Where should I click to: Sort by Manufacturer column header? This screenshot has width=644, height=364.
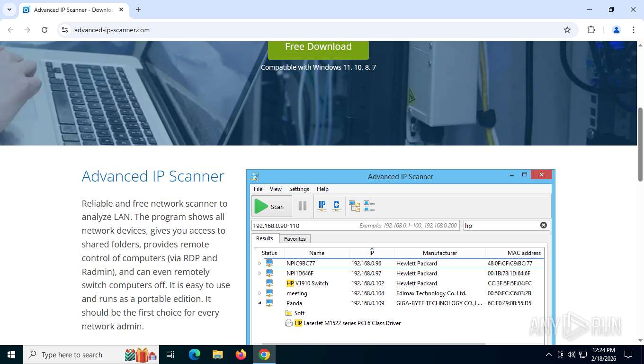tap(440, 253)
